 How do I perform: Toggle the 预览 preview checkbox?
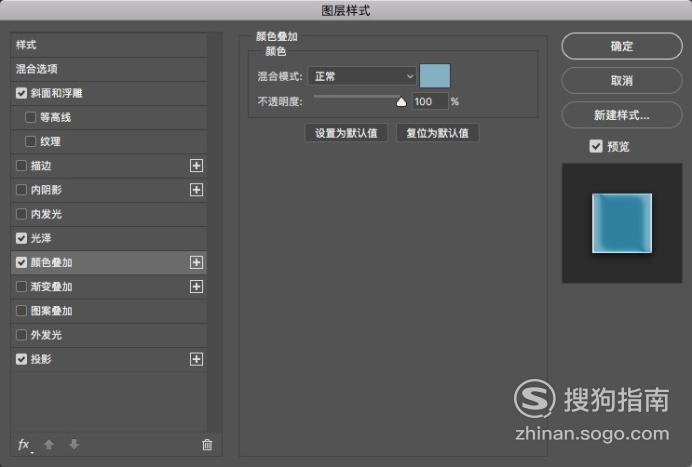[596, 146]
